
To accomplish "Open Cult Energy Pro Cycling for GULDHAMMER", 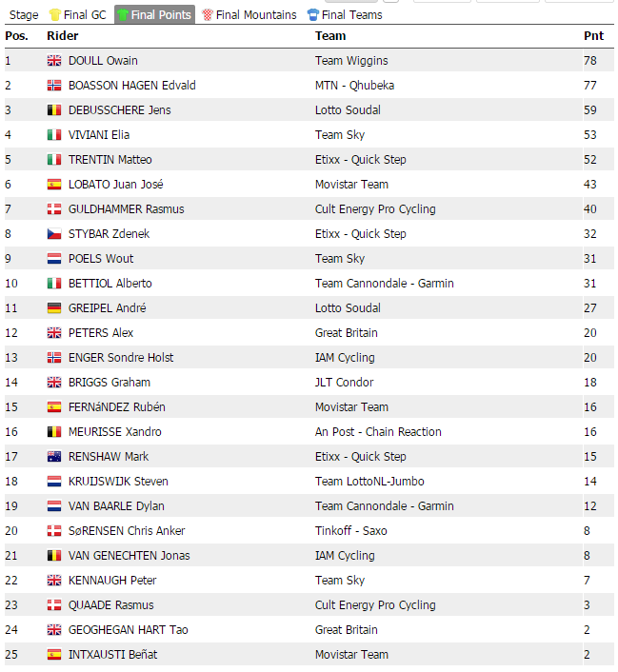I will pyautogui.click(x=375, y=209).
